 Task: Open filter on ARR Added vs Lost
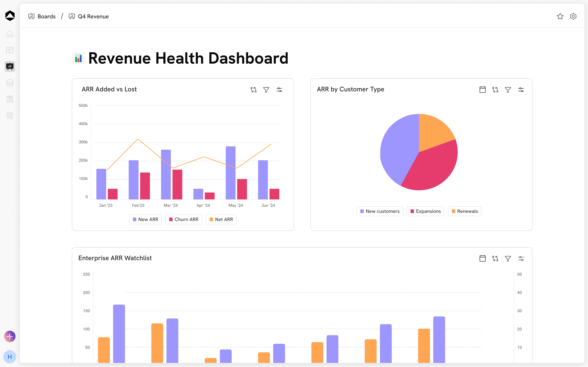[x=266, y=90]
